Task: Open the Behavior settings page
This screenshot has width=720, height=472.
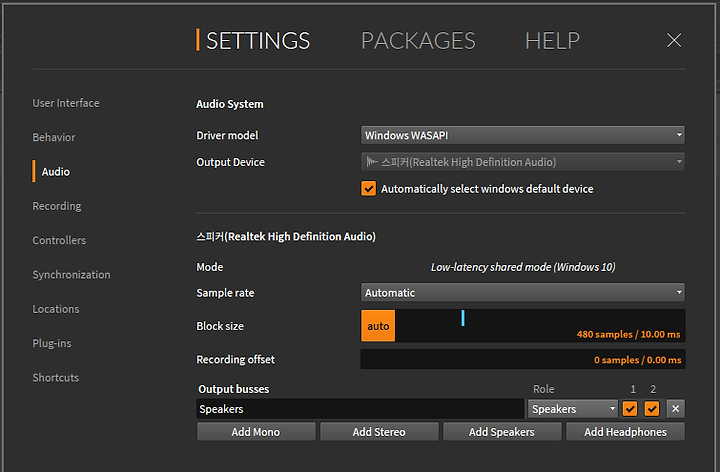Action: tap(54, 137)
